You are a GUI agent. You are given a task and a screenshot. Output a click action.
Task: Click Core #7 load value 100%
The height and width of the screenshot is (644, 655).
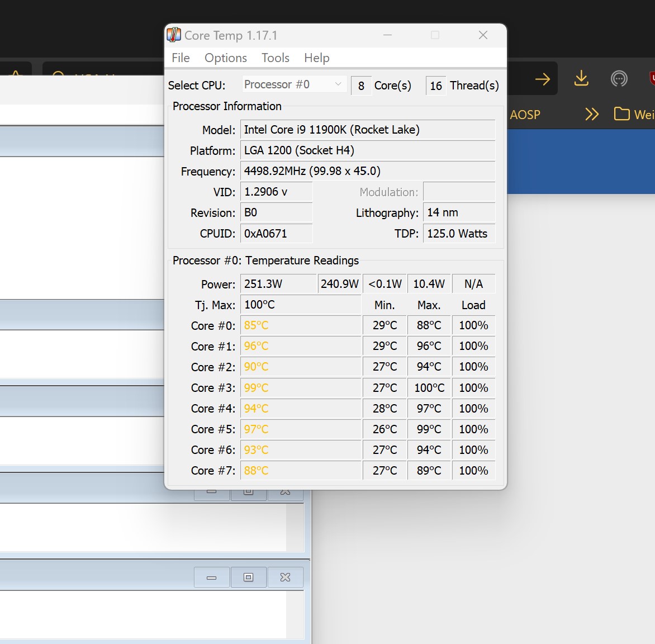pos(474,471)
